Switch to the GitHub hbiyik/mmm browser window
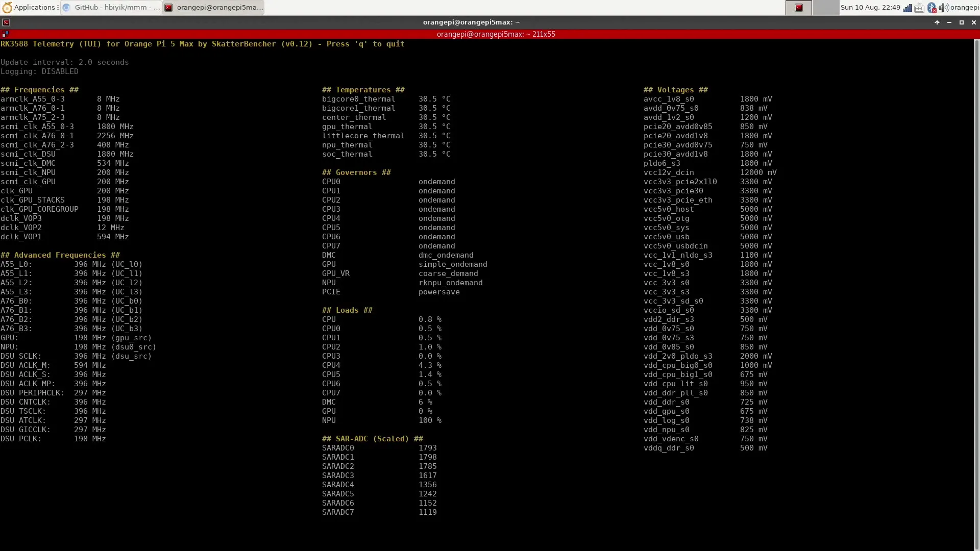This screenshot has height=551, width=980. [111, 7]
